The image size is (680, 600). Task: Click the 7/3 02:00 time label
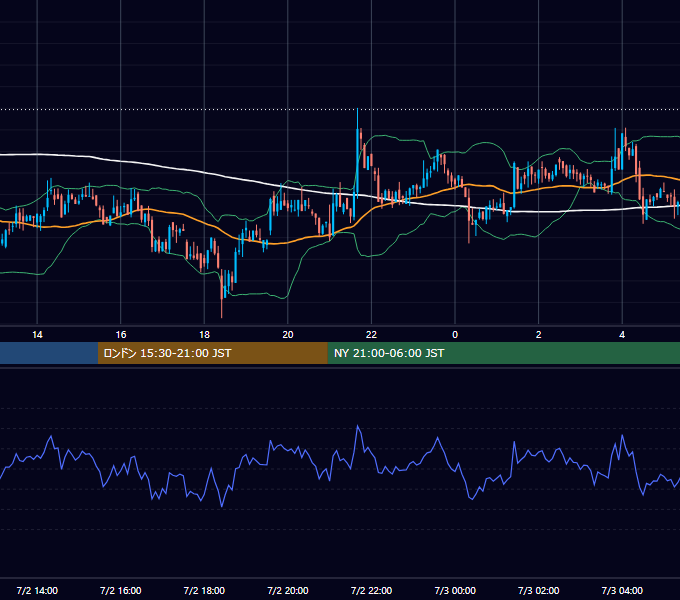[x=539, y=590]
